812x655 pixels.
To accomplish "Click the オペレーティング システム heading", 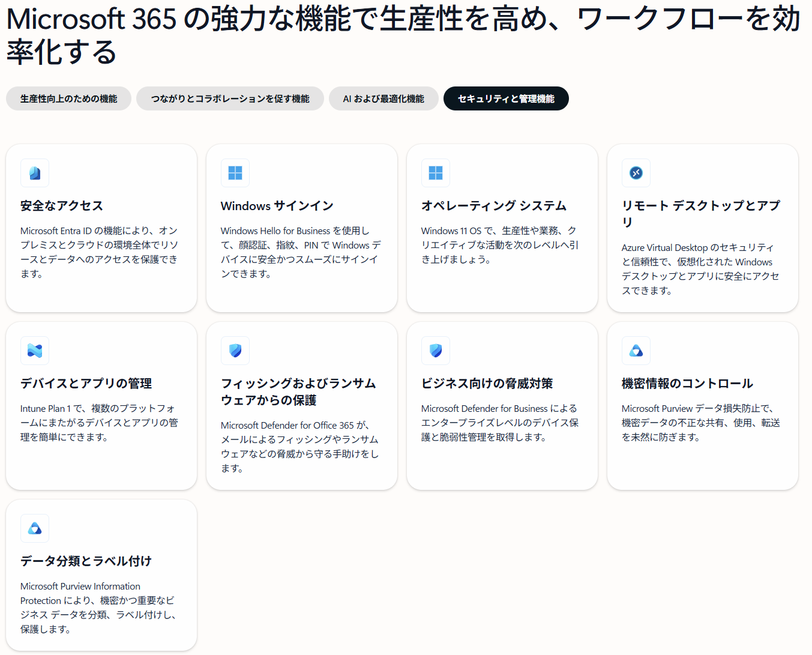I will click(x=494, y=206).
